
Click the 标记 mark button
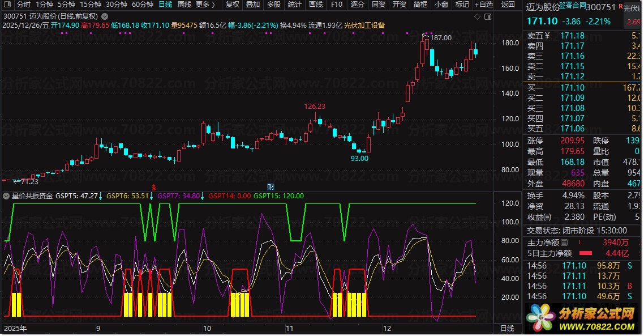[x=462, y=5]
